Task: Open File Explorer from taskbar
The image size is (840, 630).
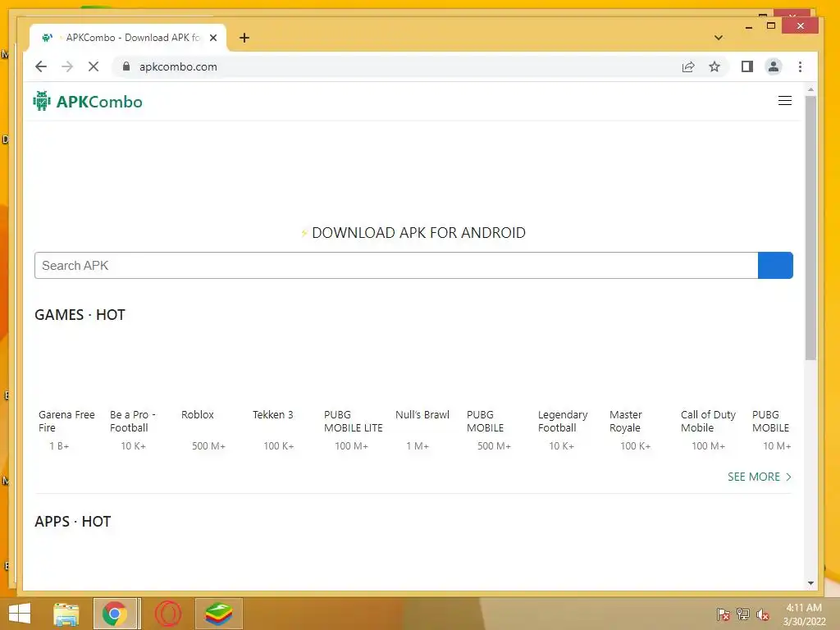Action: 66,614
